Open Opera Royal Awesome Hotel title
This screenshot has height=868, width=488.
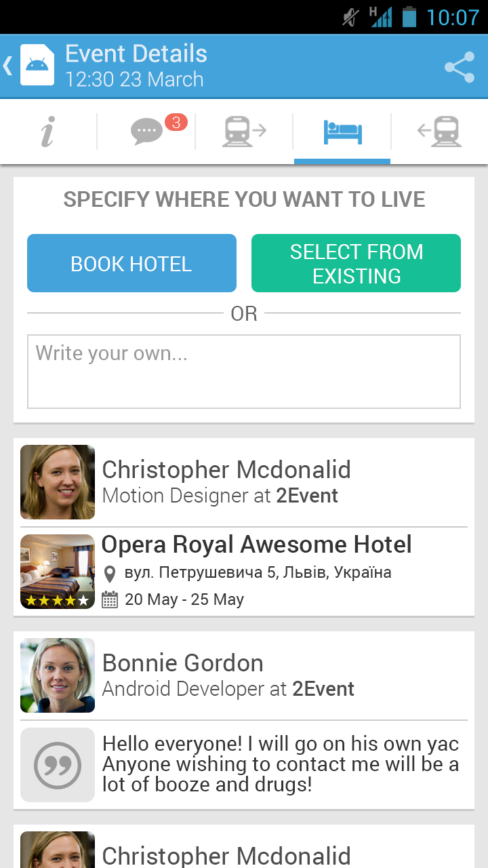(256, 545)
